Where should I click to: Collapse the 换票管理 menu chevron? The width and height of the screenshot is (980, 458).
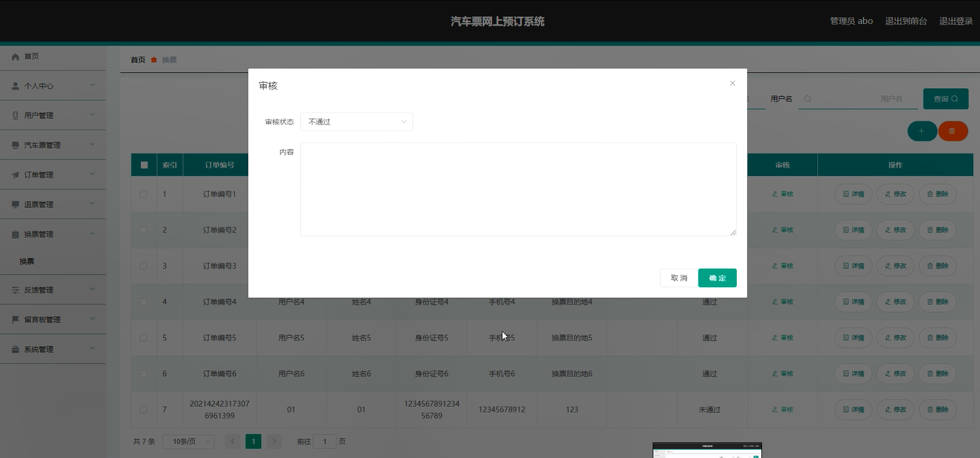click(x=92, y=233)
